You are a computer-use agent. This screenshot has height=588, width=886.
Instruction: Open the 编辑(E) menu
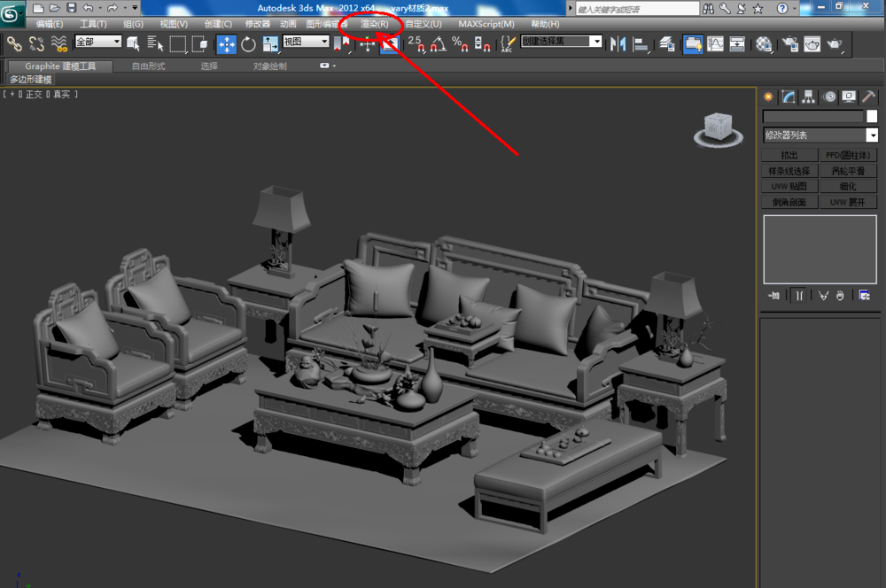click(49, 24)
